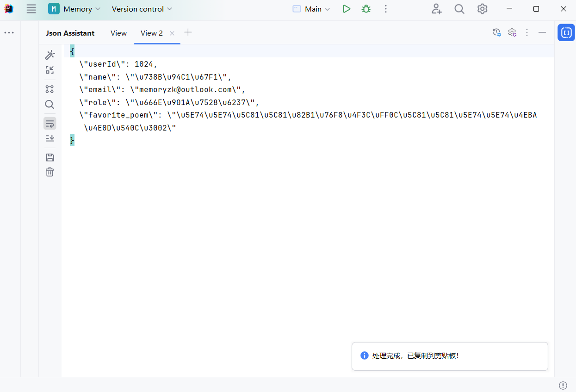Close the View 2 tab

pos(172,33)
